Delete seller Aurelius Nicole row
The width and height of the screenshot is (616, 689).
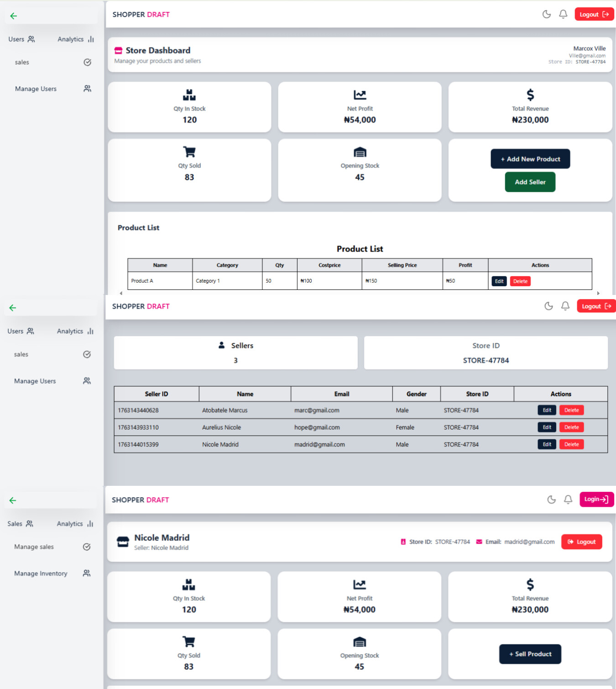571,427
